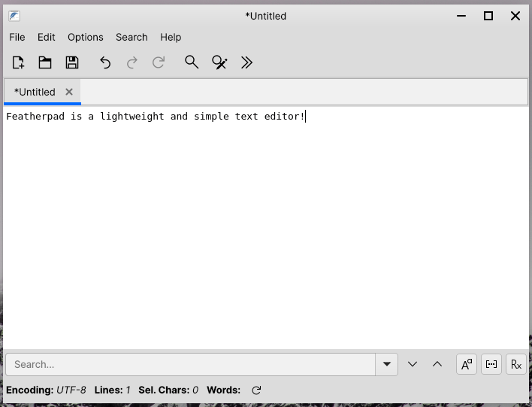Save the document using the floppy icon
The width and height of the screenshot is (532, 407).
pos(72,62)
